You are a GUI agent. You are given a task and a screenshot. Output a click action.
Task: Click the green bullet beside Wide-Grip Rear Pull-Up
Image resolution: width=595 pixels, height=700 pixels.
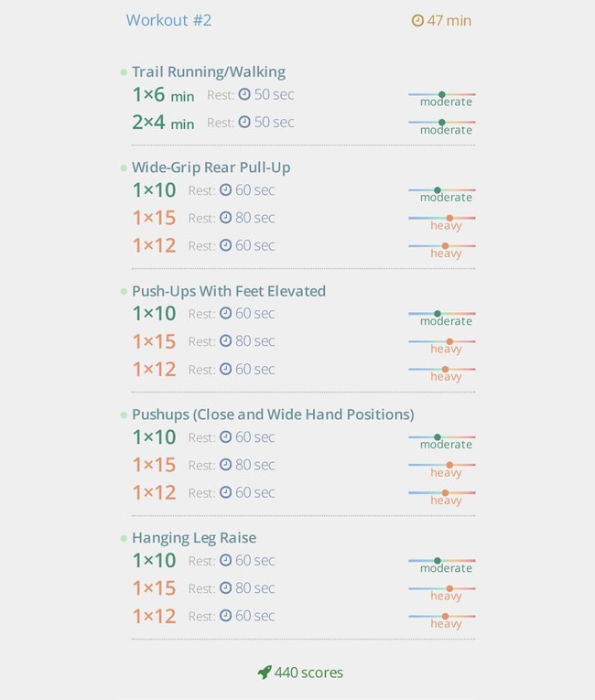click(124, 167)
